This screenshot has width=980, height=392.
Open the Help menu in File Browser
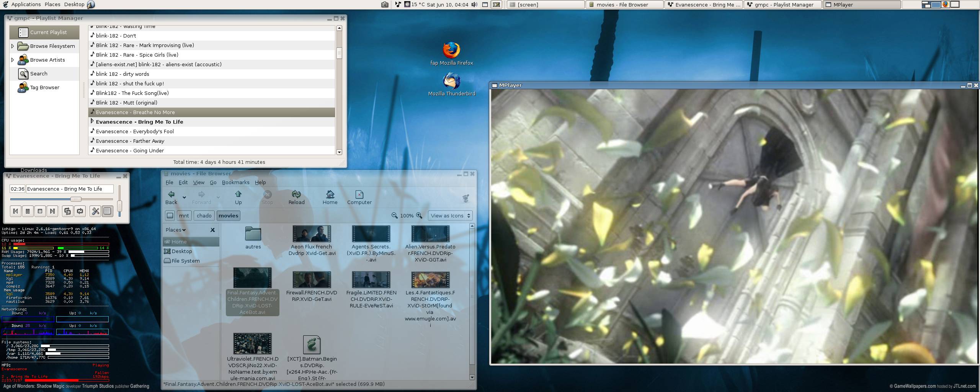260,183
